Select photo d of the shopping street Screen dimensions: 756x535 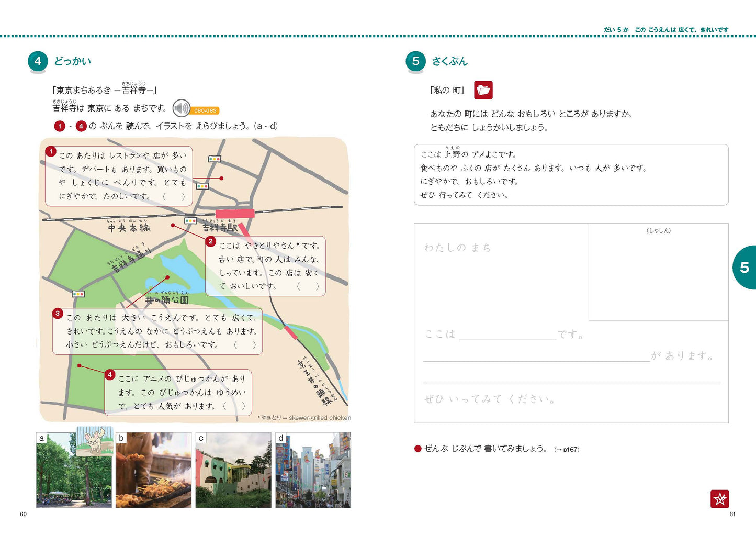pos(313,470)
